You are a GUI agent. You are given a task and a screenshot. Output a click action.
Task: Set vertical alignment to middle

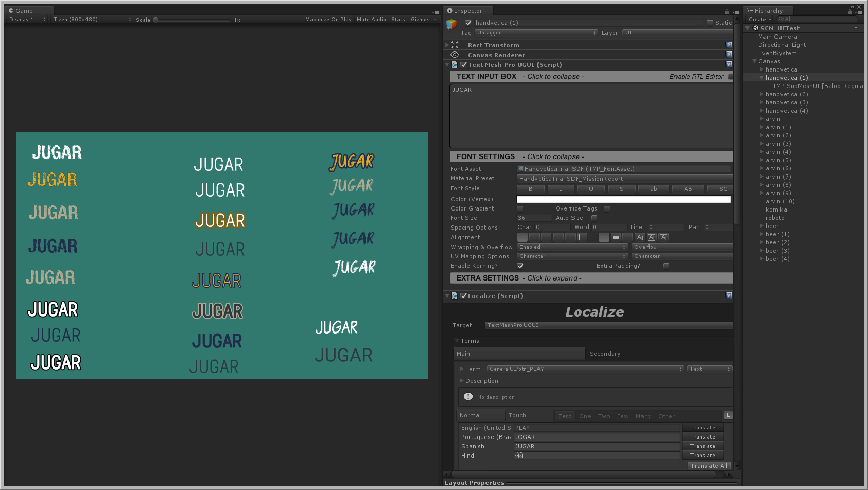(x=616, y=237)
